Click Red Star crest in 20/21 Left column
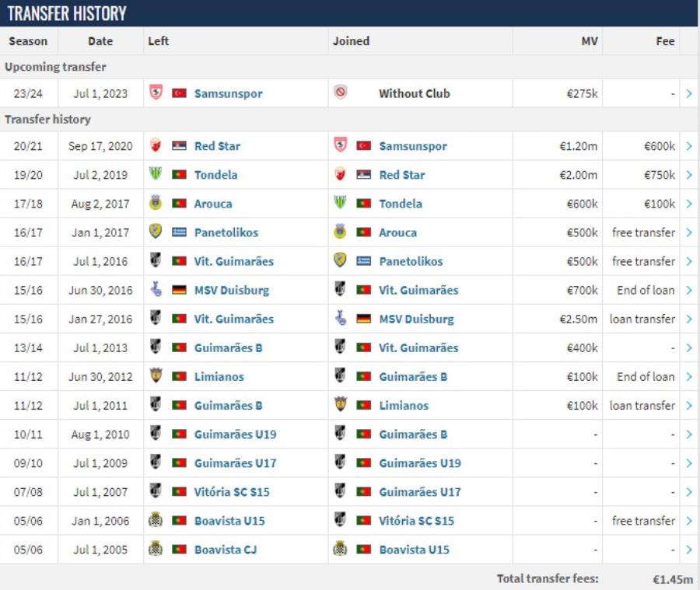The image size is (700, 590). [x=156, y=145]
